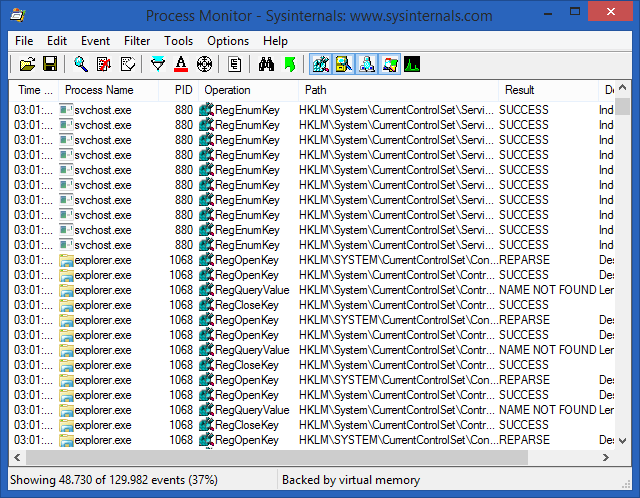640x498 pixels.
Task: Toggle capture with the magnifying glass icon
Action: coord(81,64)
